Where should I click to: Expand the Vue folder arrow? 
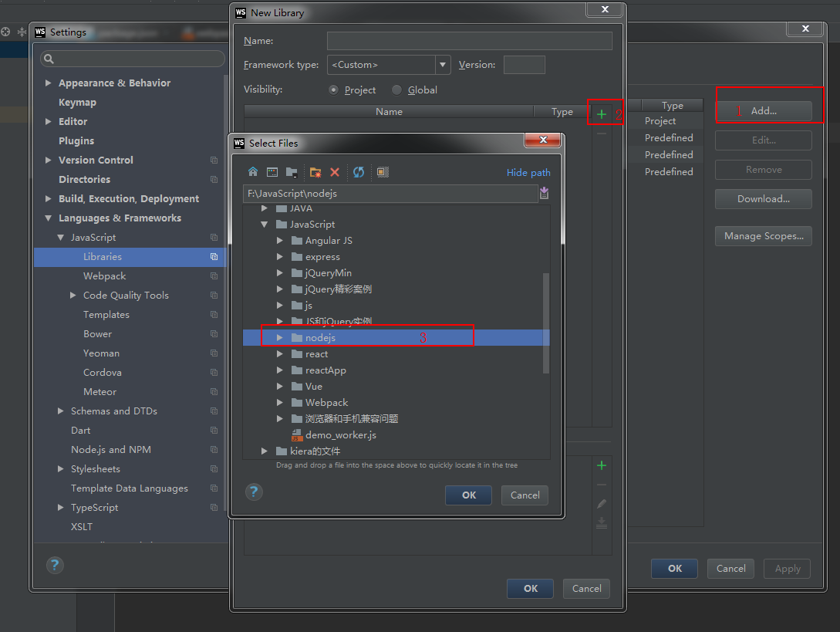tap(280, 387)
